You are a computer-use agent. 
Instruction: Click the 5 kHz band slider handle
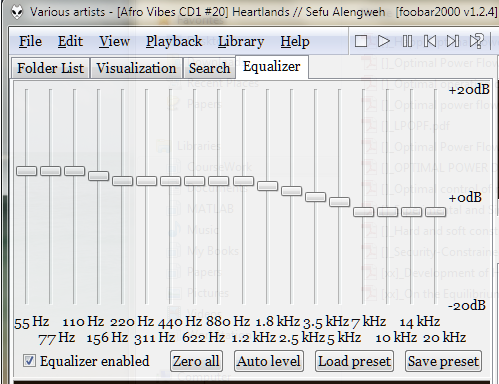[x=339, y=202]
